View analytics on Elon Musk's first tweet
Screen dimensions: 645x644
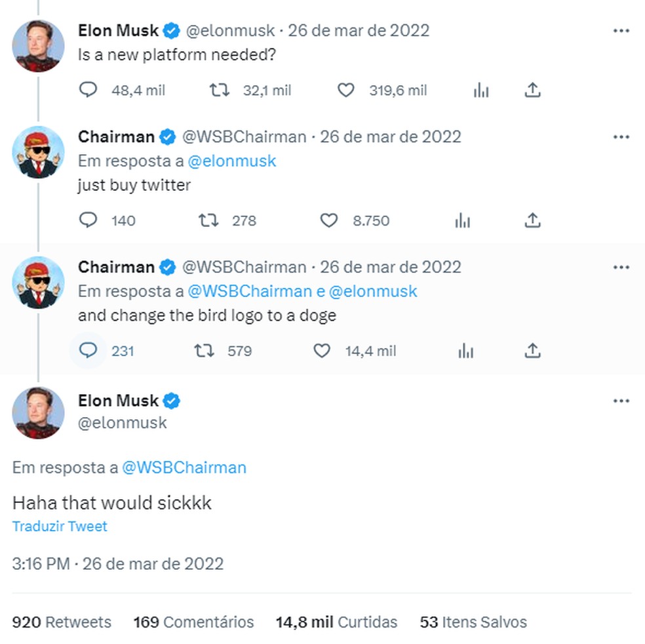coord(481,90)
